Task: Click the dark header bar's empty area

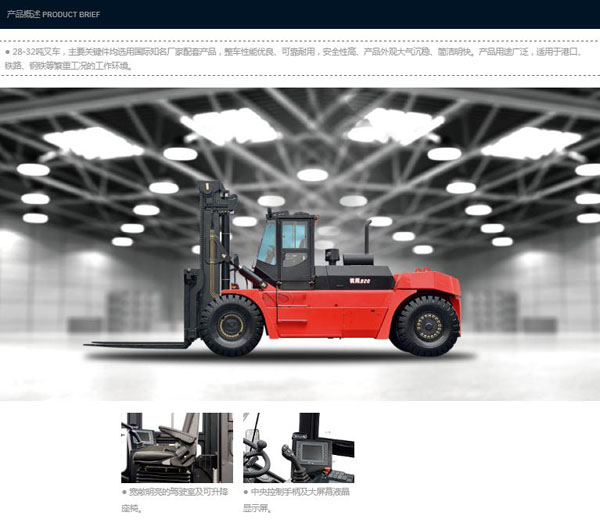Action: pos(350,15)
